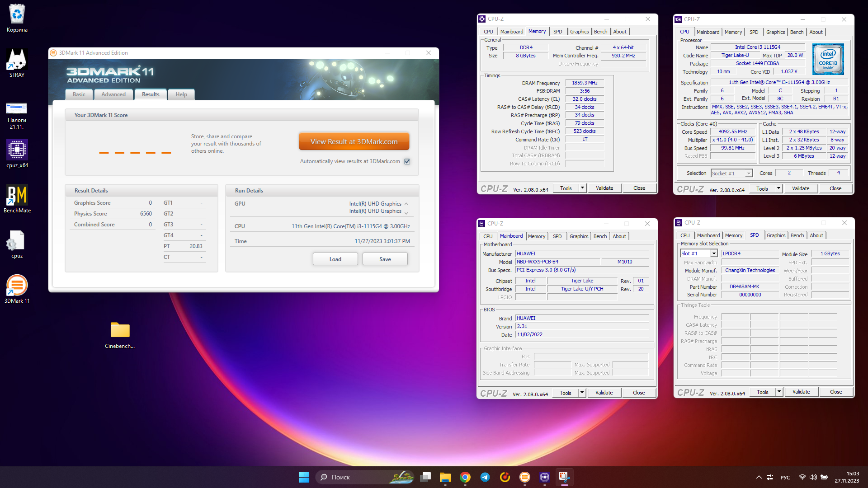Open the Recycle Bin (Корзина) desktop icon
Image resolution: width=868 pixels, height=488 pixels.
click(x=17, y=19)
